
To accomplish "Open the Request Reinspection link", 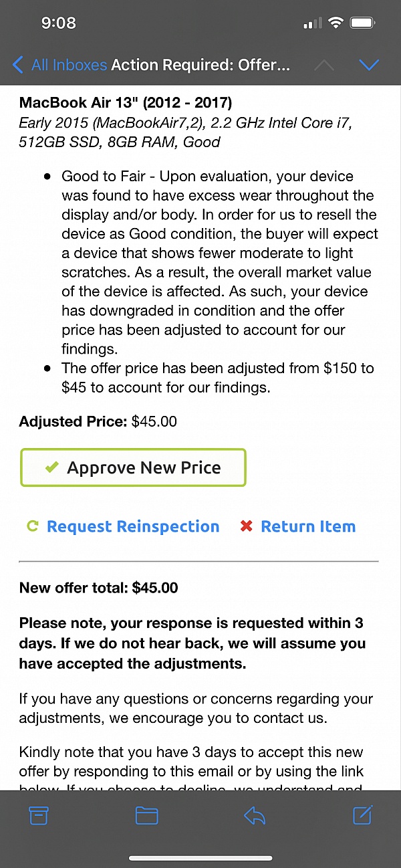I will point(133,526).
